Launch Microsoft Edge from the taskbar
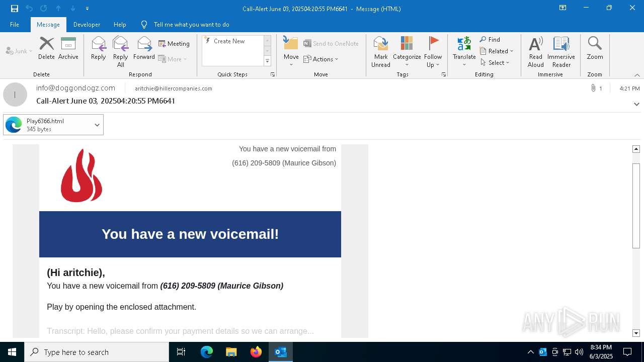Viewport: 644px width, 362px height. 207,352
